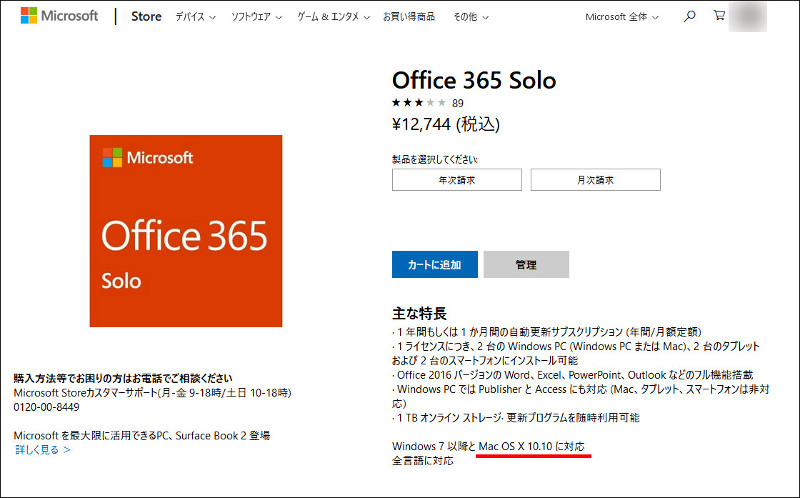This screenshot has width=800, height=498.
Task: Open お買い得商品 menu item
Action: (x=409, y=17)
